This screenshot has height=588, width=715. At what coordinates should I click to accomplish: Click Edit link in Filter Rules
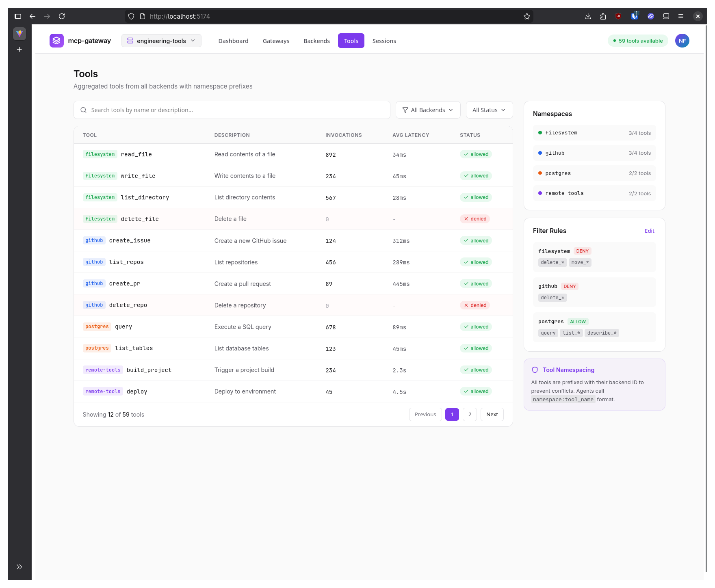click(649, 231)
